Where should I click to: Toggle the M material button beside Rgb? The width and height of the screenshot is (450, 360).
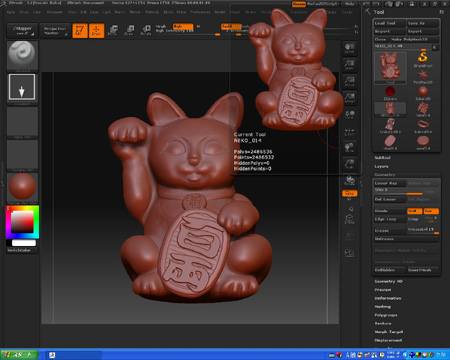(198, 26)
